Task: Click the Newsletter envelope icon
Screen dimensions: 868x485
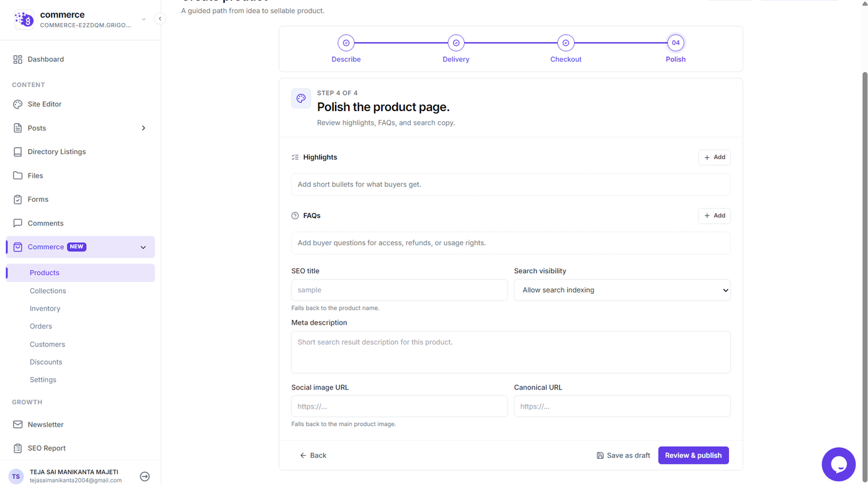Action: (17, 425)
